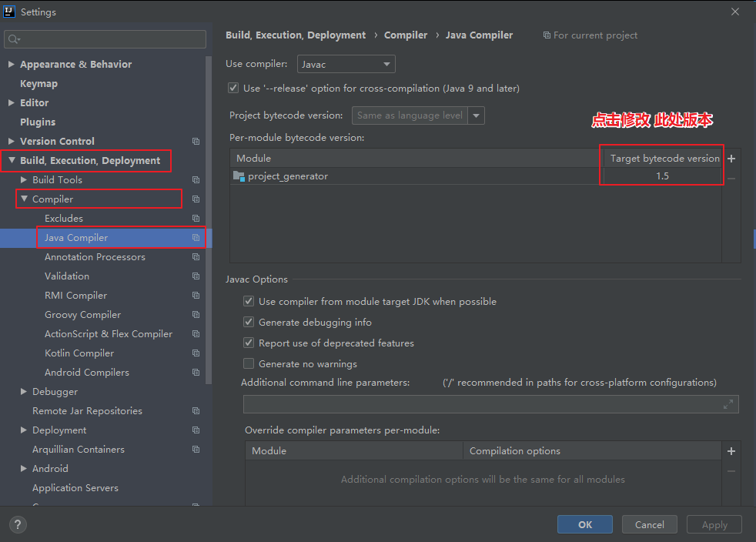Enable the Generate no warnings checkbox
The image size is (756, 542).
(x=249, y=363)
